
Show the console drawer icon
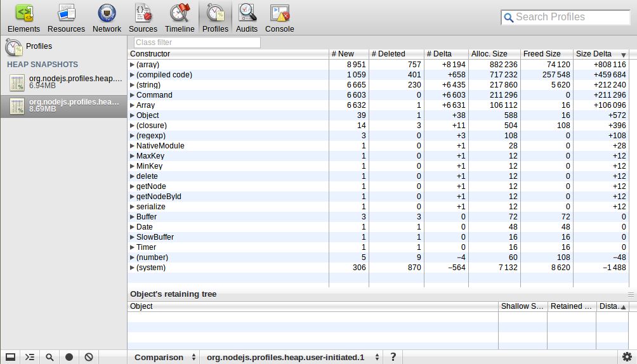tap(30, 357)
